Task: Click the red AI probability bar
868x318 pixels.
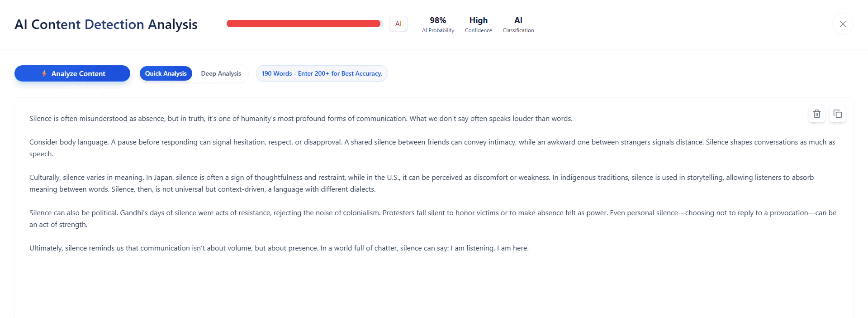Action: (x=304, y=24)
